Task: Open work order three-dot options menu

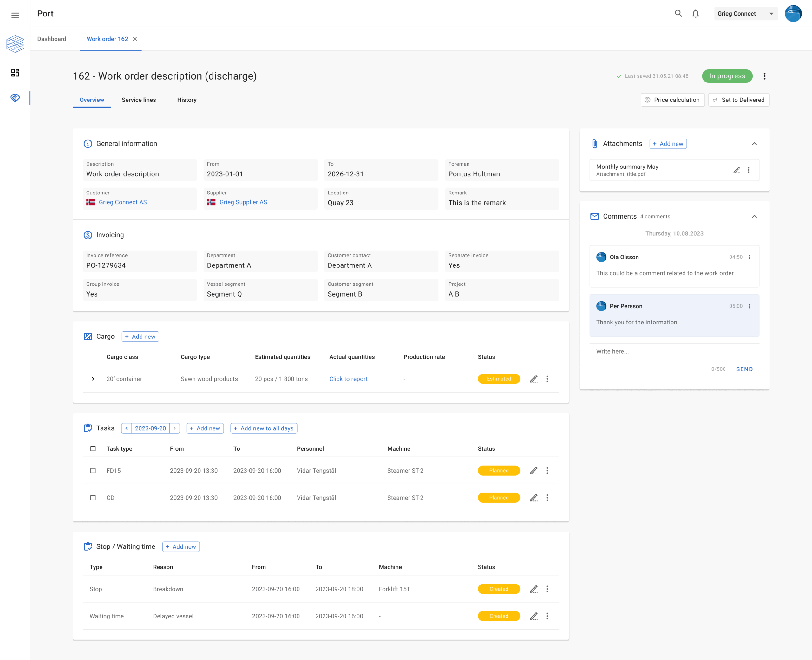Action: click(764, 76)
